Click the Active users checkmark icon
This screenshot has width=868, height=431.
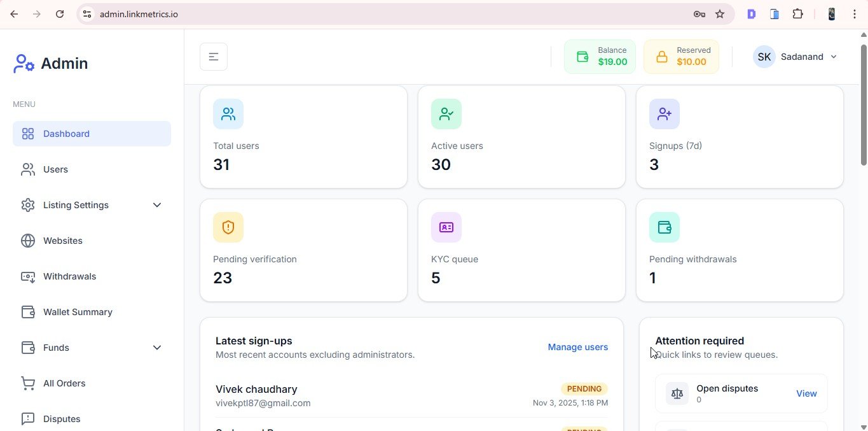pyautogui.click(x=446, y=114)
